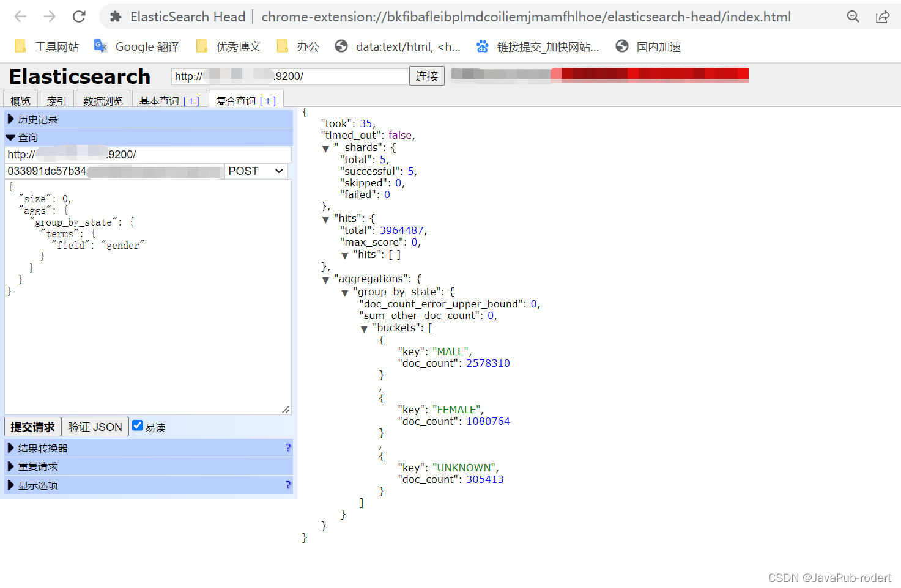The height and width of the screenshot is (588, 901).
Task: Expand the 结果转换器 section
Action: [149, 448]
